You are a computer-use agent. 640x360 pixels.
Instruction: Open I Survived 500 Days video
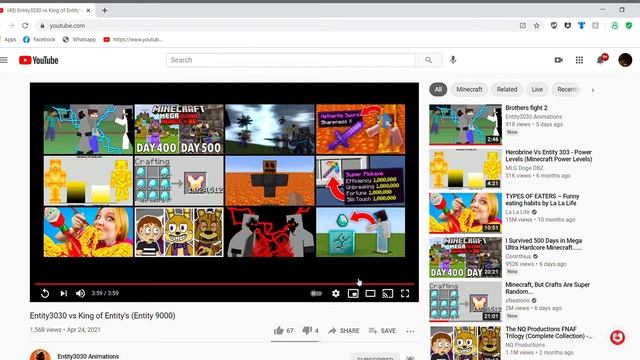click(x=544, y=244)
